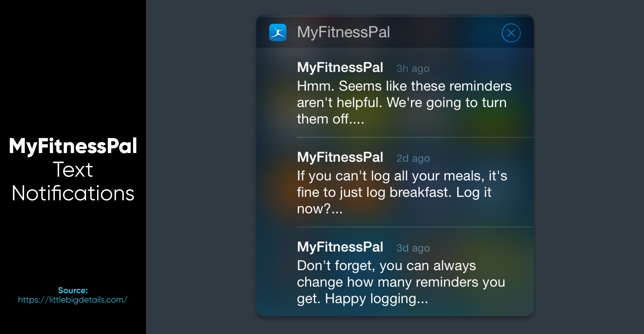644x334 pixels.
Task: Click the 'Source:' label
Action: point(73,290)
